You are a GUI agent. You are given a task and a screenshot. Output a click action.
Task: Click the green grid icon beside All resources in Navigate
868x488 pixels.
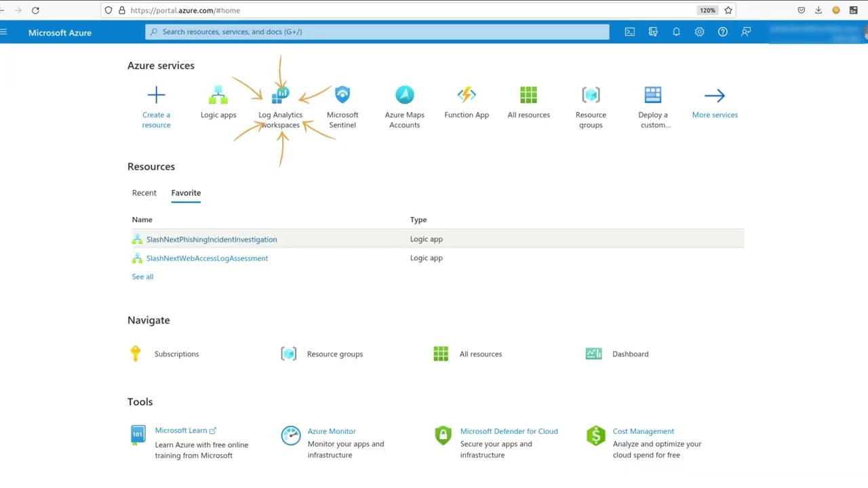pyautogui.click(x=441, y=354)
